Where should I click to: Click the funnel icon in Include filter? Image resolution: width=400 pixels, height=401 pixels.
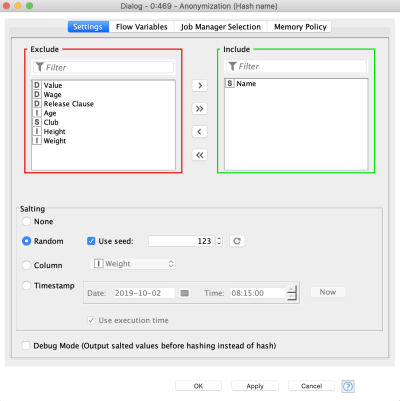tap(232, 66)
